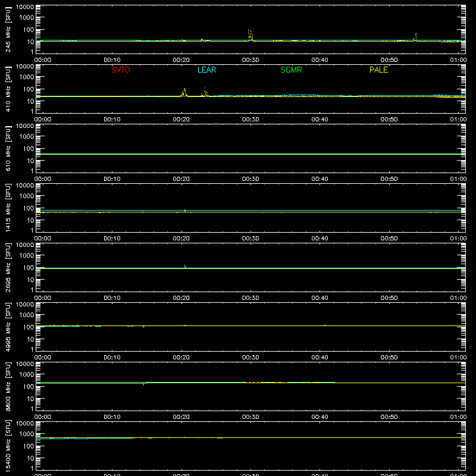Click the 00:30 time label under the 245 MHz plot
Screen dimensions: 476x476
pyautogui.click(x=250, y=60)
